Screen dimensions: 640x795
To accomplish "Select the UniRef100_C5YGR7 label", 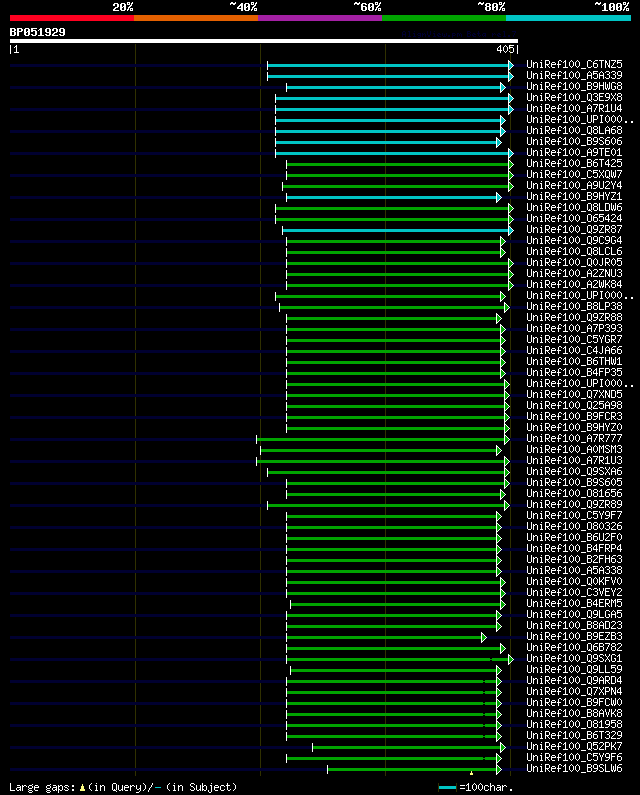I will coord(574,339).
